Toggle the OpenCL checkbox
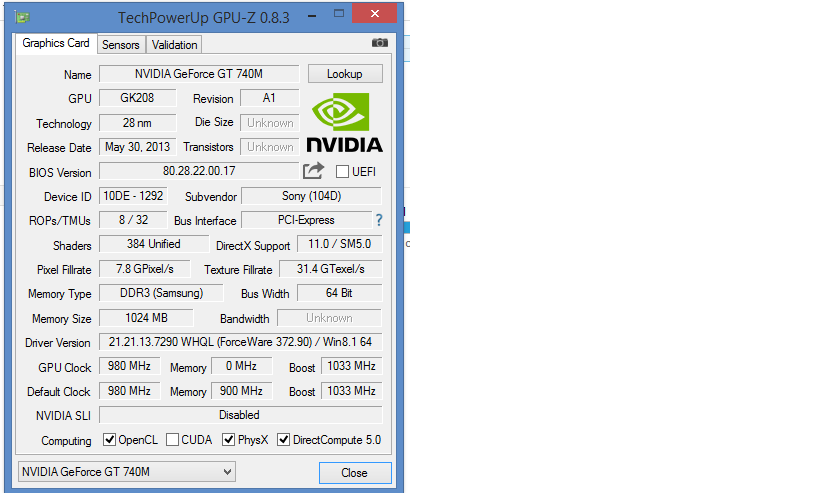This screenshot has height=493, width=819. (110, 440)
